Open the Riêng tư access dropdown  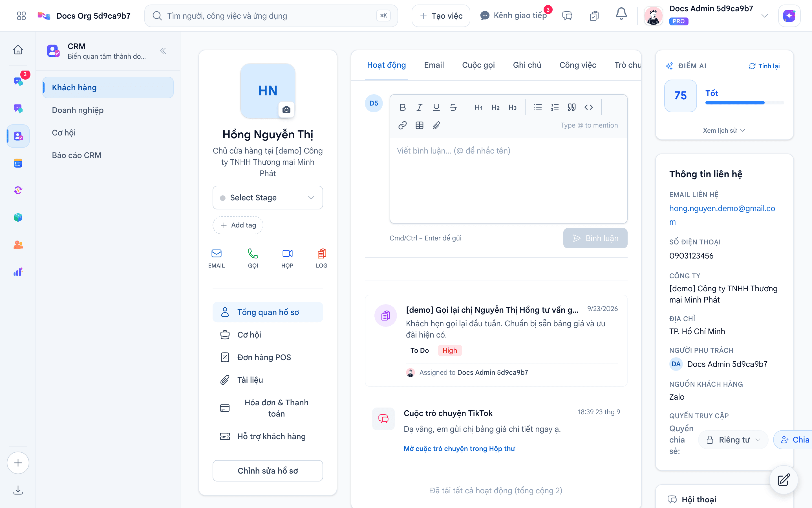(733, 440)
